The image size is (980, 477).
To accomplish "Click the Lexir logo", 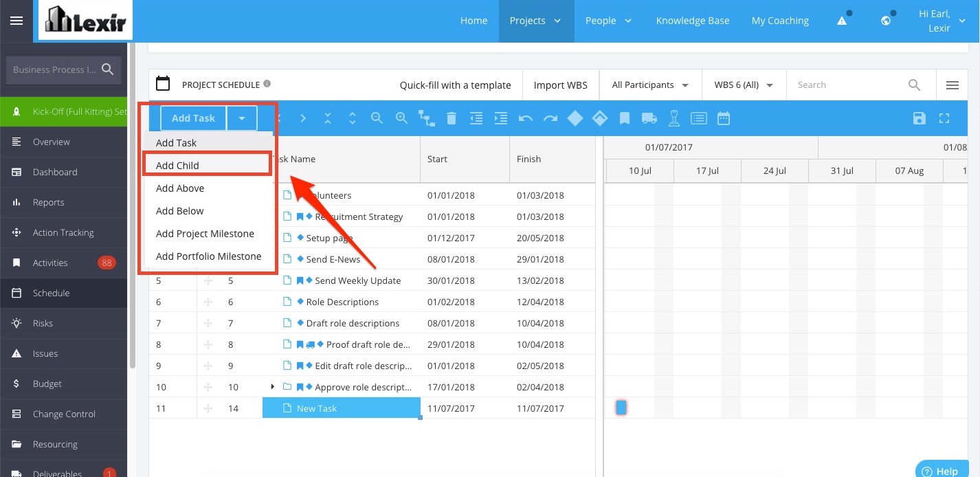I will (85, 20).
